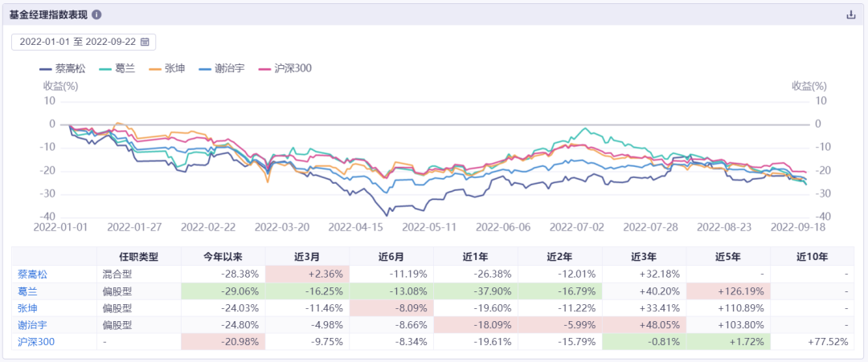Open the calendar icon in date range
Screen dimensions: 868x362
pos(145,41)
